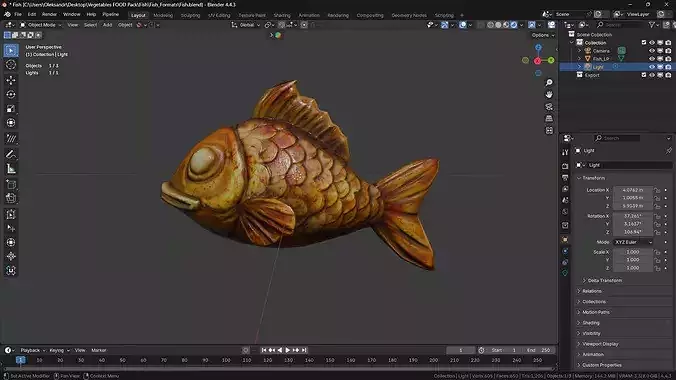Select the Scale tool

click(x=11, y=109)
